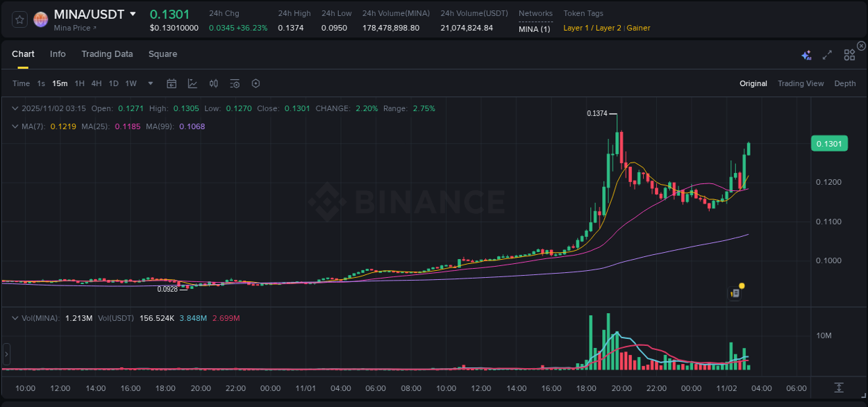
Task: Open the layout shapes grid icon
Action: point(849,53)
